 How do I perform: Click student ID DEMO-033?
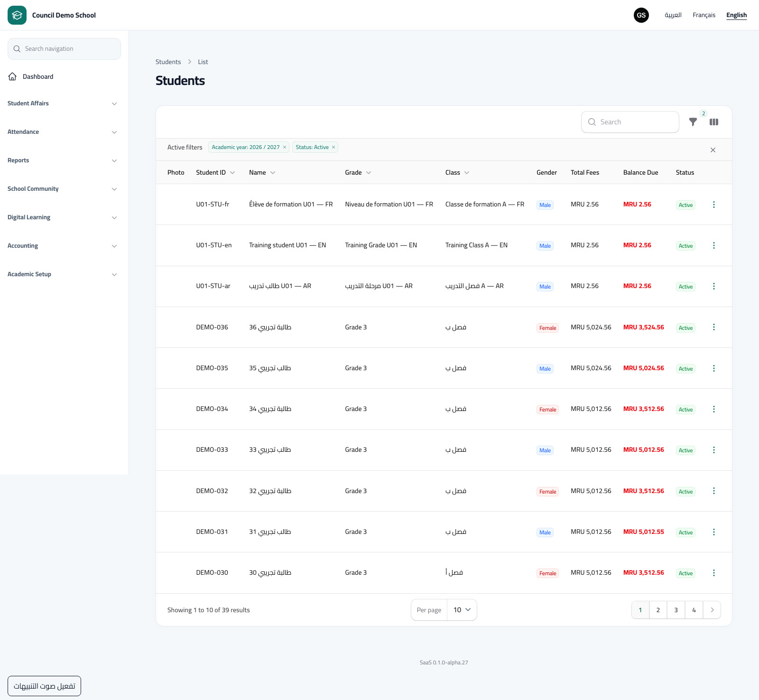[x=212, y=449]
